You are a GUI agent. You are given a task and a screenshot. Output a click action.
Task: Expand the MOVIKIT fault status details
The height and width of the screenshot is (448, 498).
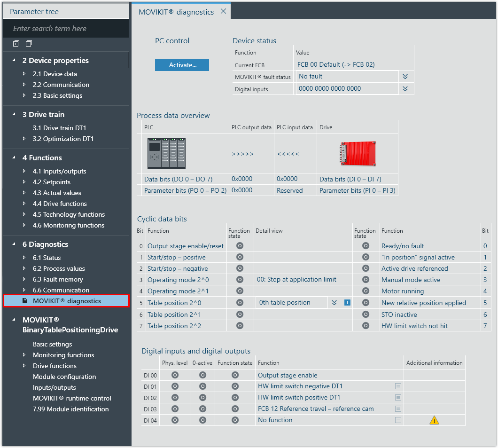tap(405, 77)
